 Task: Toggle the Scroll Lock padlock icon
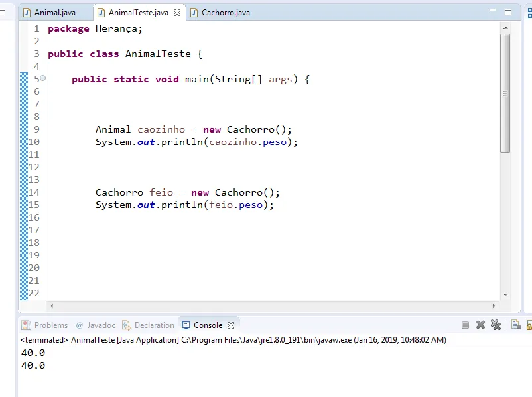pyautogui.click(x=529, y=325)
